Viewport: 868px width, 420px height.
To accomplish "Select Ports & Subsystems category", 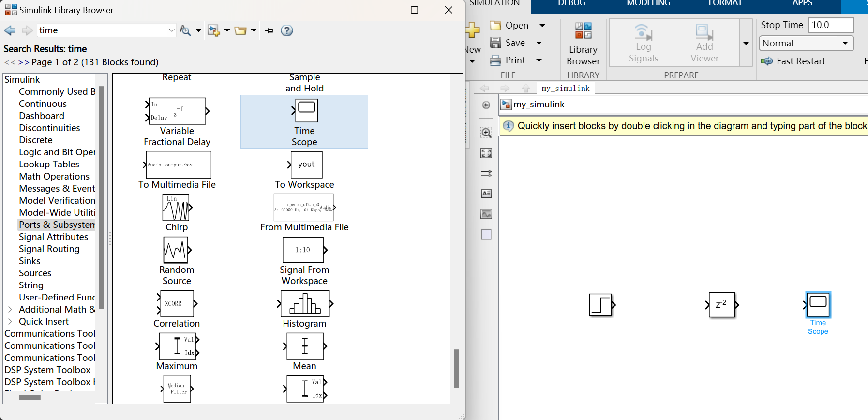I will coord(57,225).
